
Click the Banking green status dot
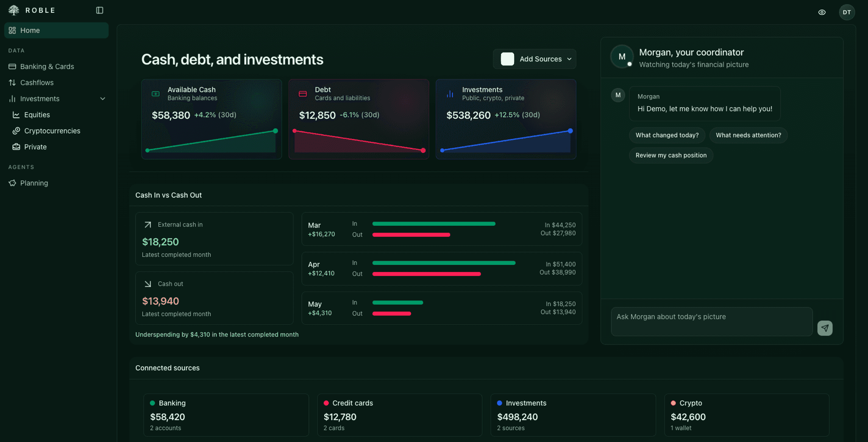pyautogui.click(x=153, y=403)
